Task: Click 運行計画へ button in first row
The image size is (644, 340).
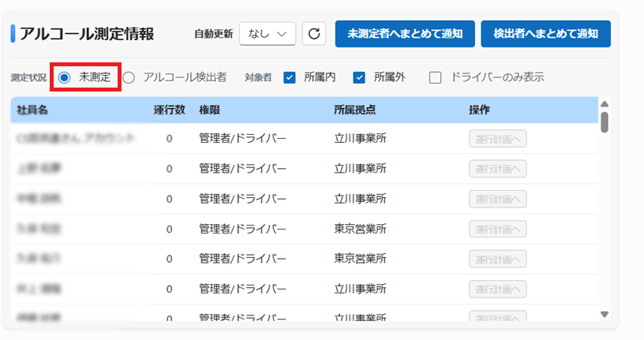Action: 498,139
